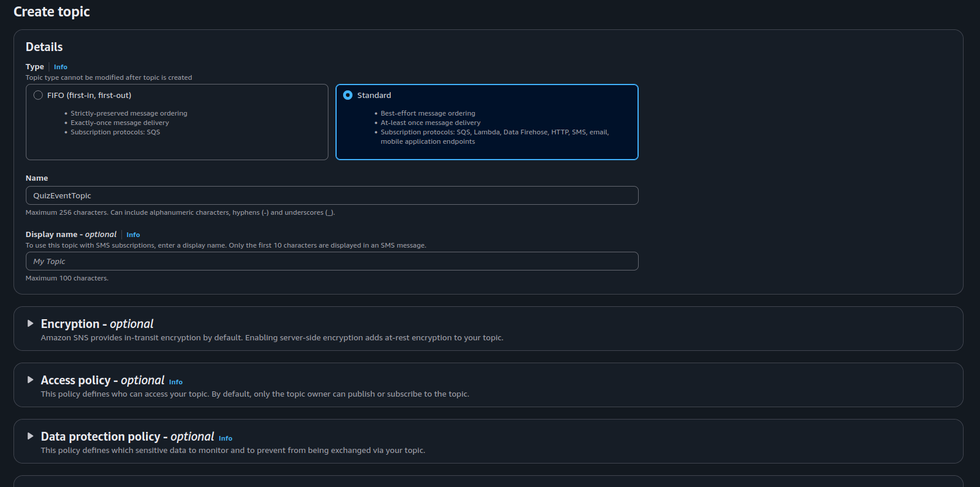This screenshot has height=487, width=980.
Task: Click the Standard tile's Best-effort ordering bullet
Action: tap(428, 113)
